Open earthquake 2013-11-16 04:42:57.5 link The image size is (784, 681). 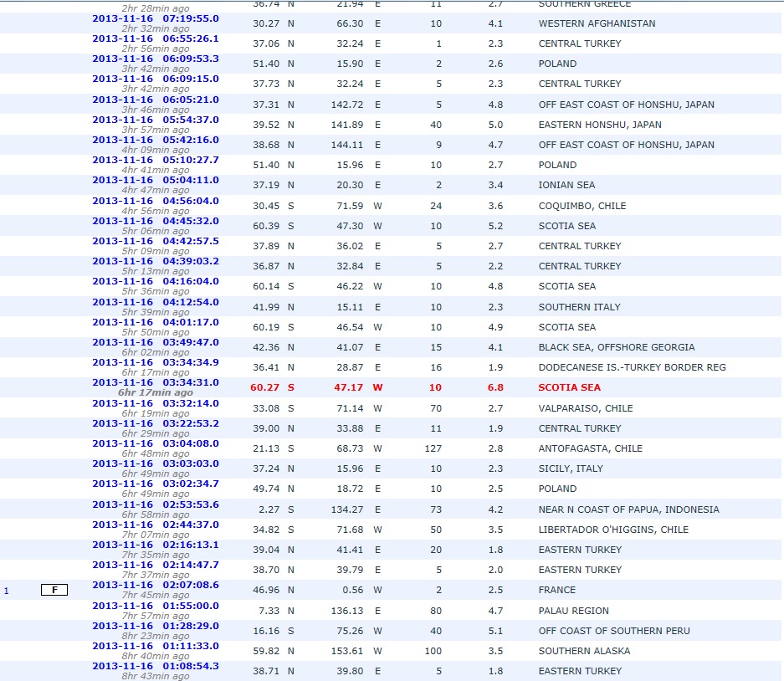coord(156,240)
